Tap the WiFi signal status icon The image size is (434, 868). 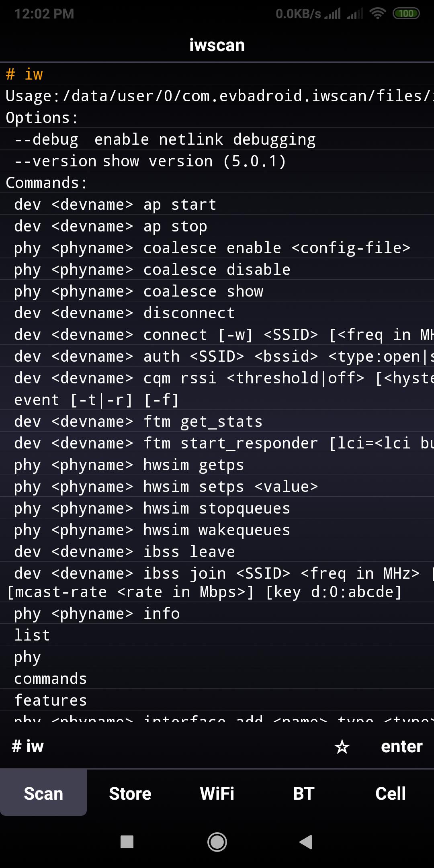[377, 14]
